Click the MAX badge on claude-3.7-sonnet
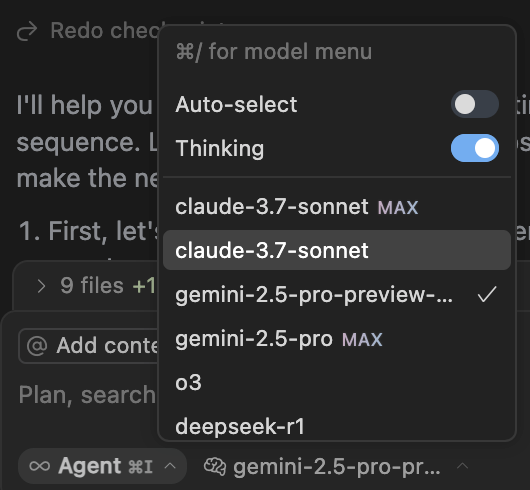 398,207
